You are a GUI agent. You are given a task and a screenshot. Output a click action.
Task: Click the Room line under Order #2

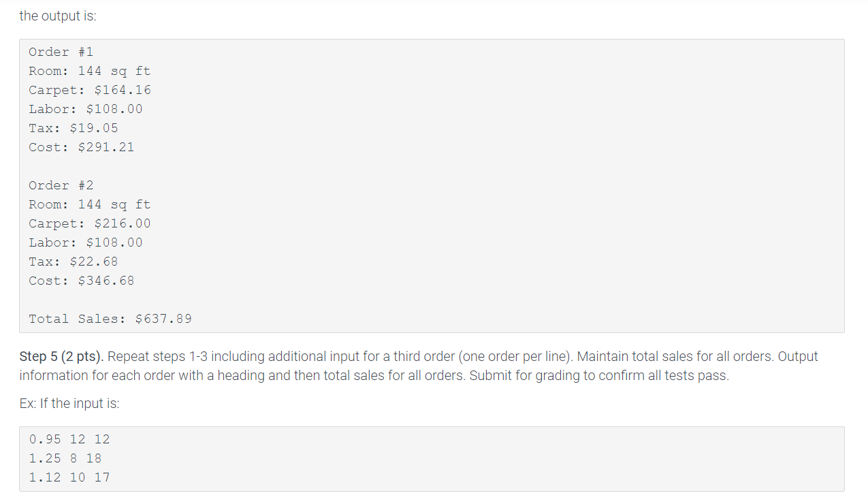click(90, 205)
